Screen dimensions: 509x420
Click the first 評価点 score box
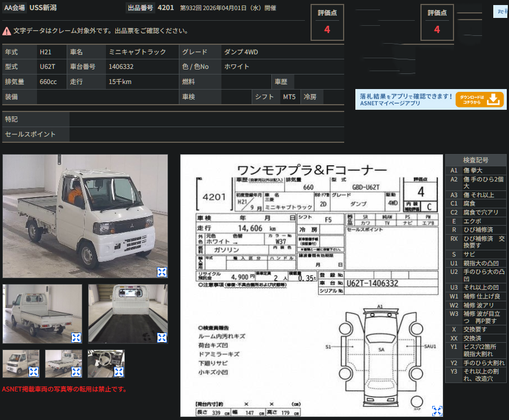coord(327,22)
